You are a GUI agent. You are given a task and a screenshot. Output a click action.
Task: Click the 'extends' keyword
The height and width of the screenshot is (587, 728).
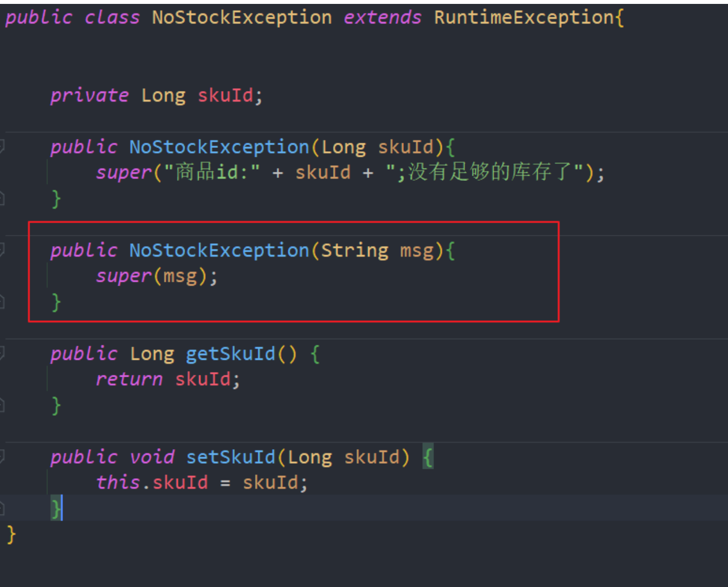pyautogui.click(x=382, y=17)
